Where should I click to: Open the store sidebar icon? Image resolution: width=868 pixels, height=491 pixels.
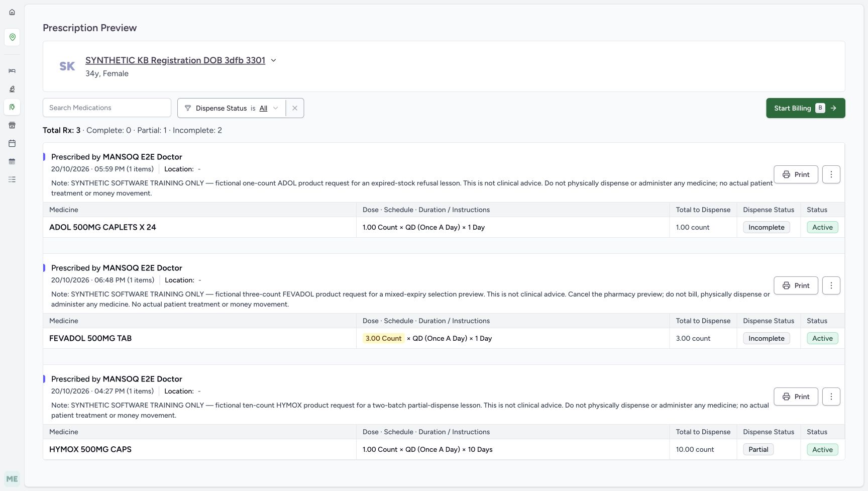pyautogui.click(x=12, y=125)
